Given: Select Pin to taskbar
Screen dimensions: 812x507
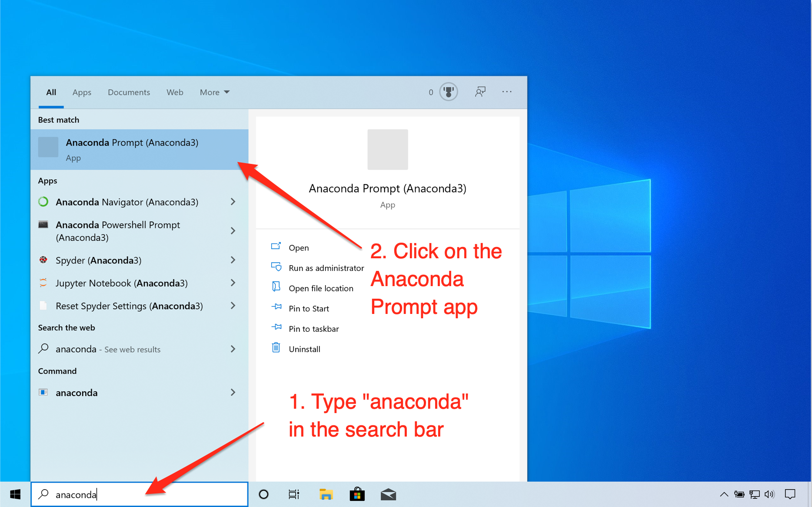Looking at the screenshot, I should [313, 329].
